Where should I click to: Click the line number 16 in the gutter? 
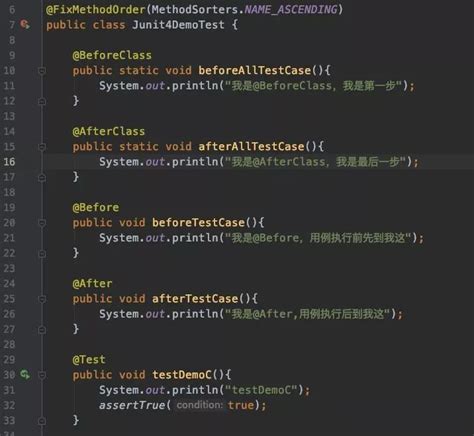pos(9,162)
